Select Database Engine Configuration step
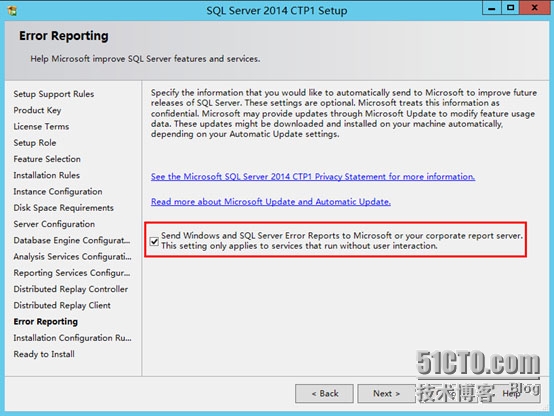Image resolution: width=554 pixels, height=416 pixels. tap(72, 240)
